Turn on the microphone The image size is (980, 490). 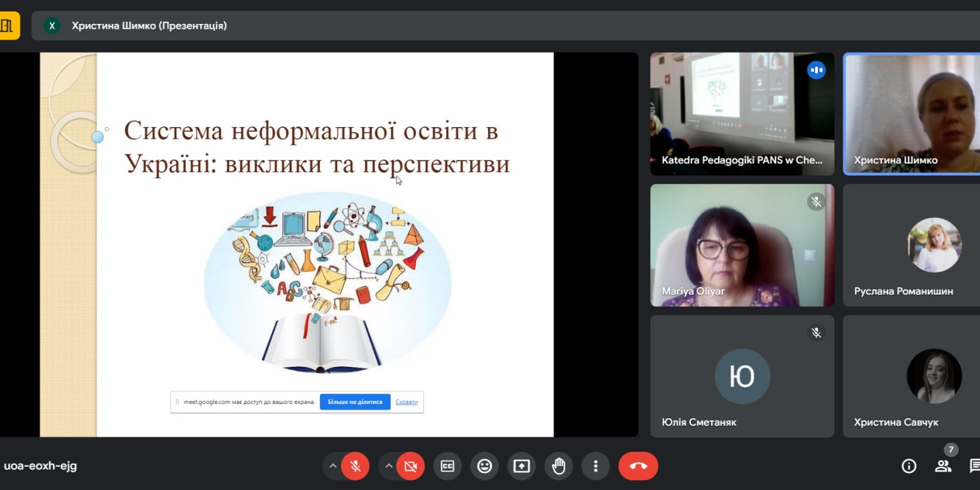pyautogui.click(x=355, y=466)
